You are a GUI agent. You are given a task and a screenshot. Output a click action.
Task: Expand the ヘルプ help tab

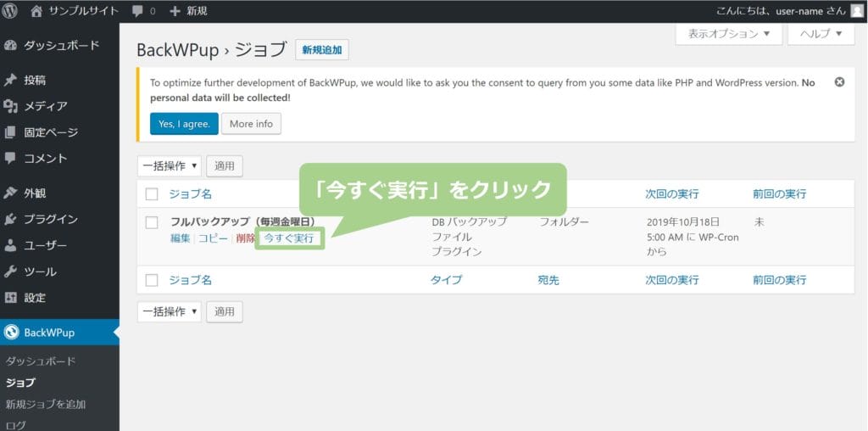[821, 34]
